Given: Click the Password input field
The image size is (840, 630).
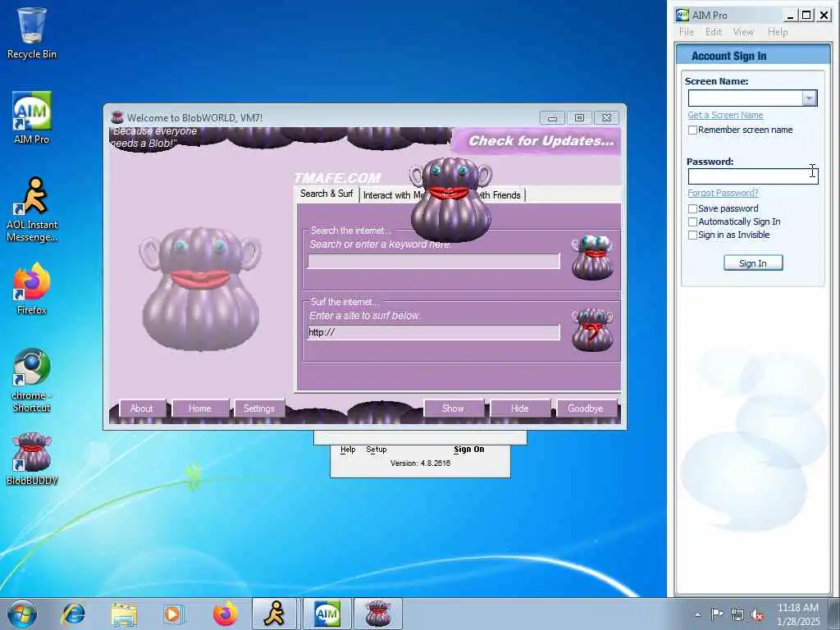Looking at the screenshot, I should point(753,176).
